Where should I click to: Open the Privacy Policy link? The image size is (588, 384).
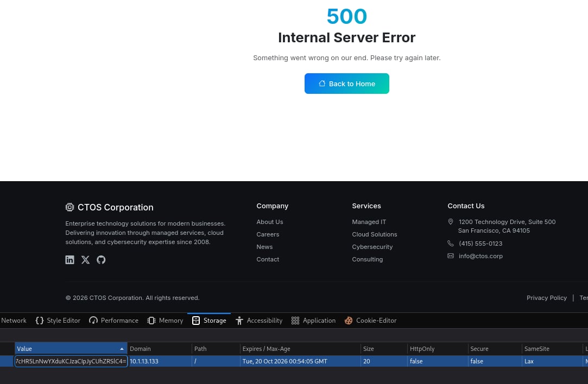(547, 298)
